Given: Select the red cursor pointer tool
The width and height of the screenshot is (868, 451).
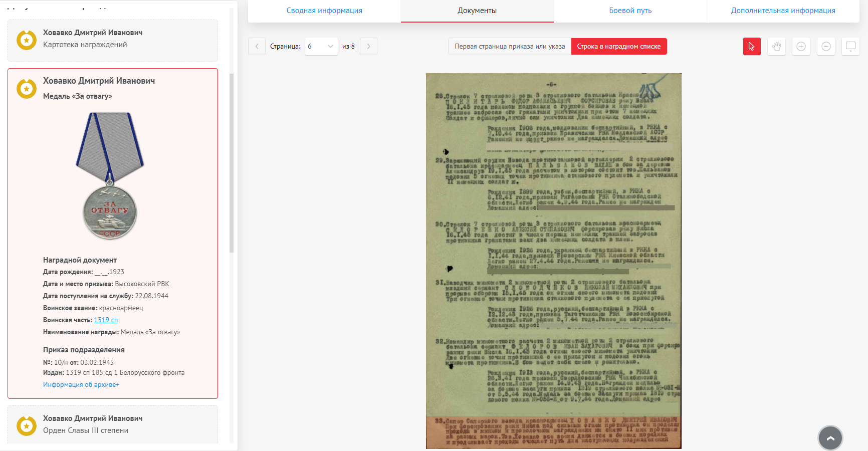Looking at the screenshot, I should [x=751, y=47].
